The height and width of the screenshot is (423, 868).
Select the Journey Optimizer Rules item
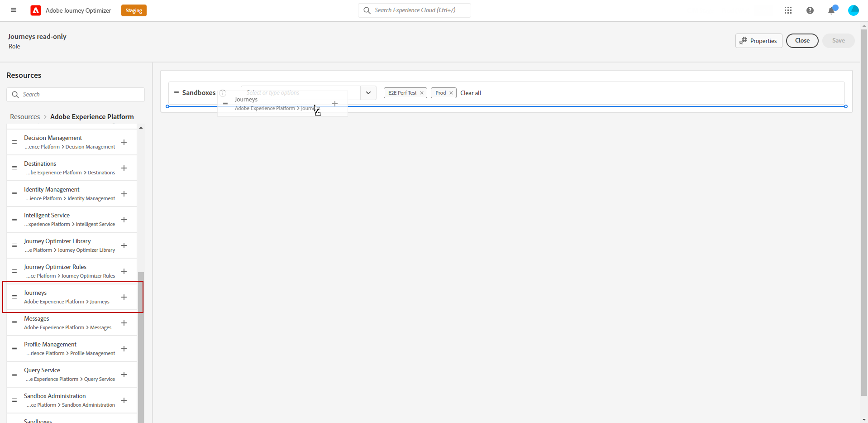[72, 271]
